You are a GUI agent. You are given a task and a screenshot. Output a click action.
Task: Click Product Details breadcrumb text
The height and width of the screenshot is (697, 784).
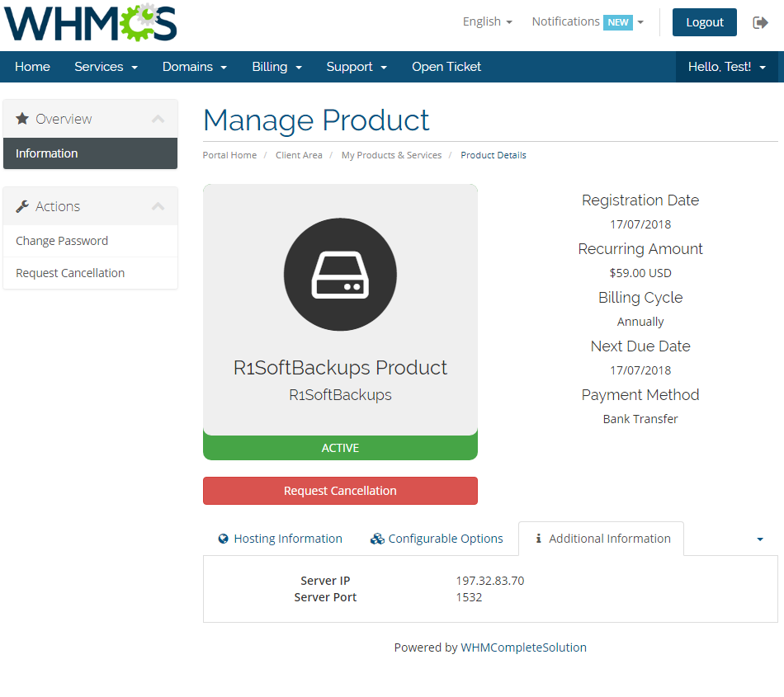click(x=494, y=155)
